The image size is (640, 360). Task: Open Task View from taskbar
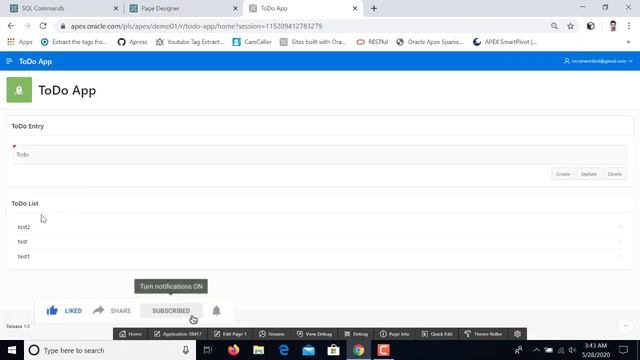[208, 350]
